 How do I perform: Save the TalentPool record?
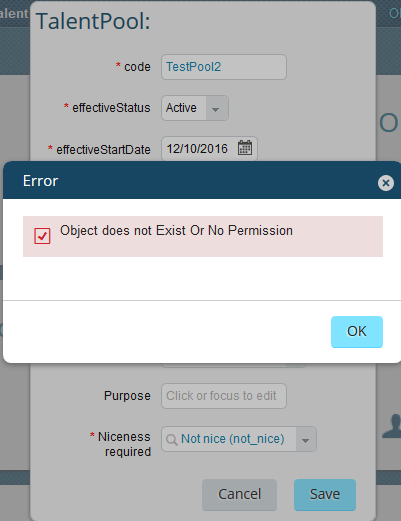(x=325, y=495)
